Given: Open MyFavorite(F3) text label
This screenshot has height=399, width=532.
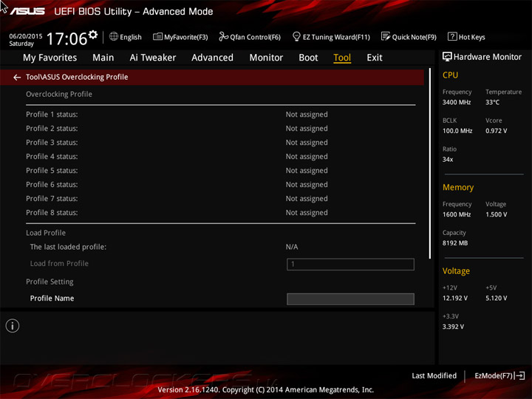Looking at the screenshot, I should click(x=186, y=37).
